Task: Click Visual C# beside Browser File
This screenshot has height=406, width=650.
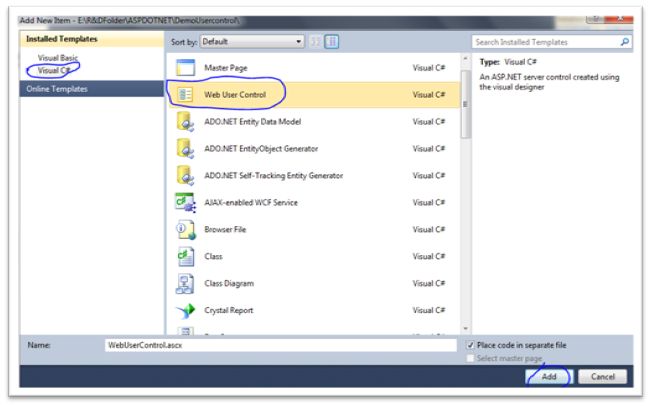Action: 429,230
